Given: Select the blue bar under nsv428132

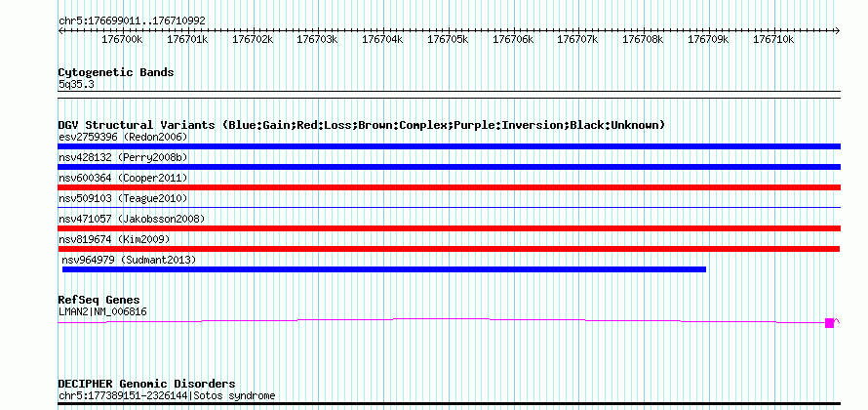Looking at the screenshot, I should point(449,167).
